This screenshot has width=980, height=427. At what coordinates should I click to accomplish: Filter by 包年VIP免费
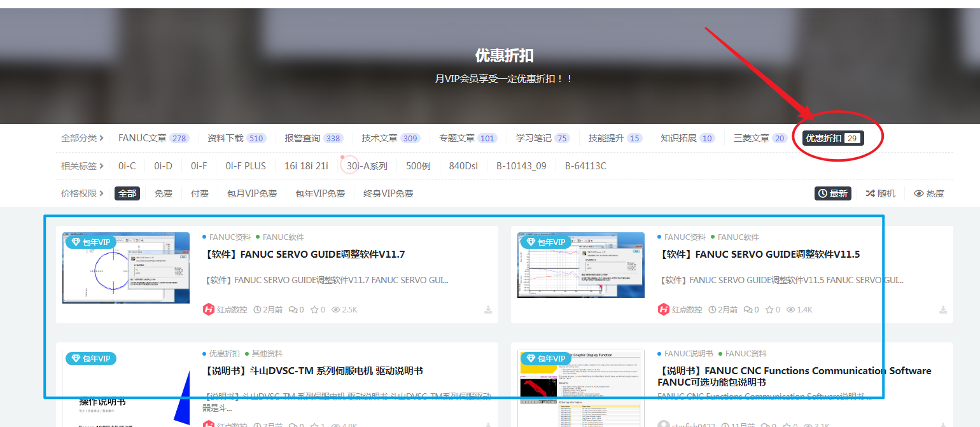320,193
